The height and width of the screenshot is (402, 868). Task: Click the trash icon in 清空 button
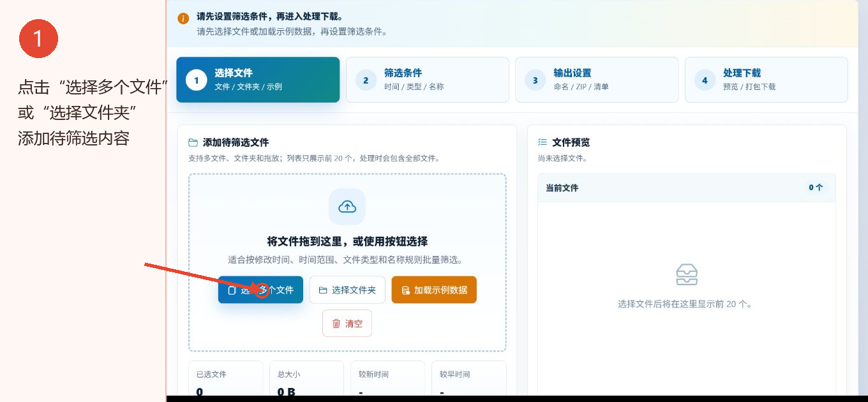[x=336, y=324]
